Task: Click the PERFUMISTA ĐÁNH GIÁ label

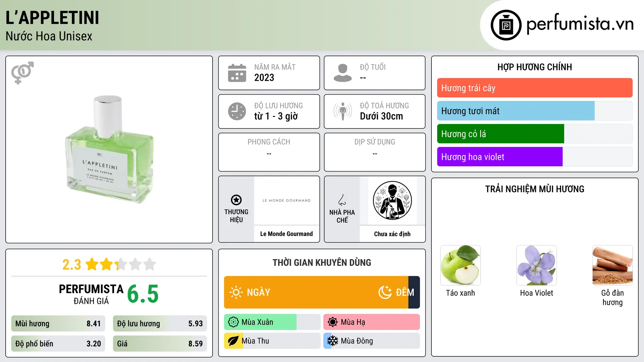Action: point(91,294)
